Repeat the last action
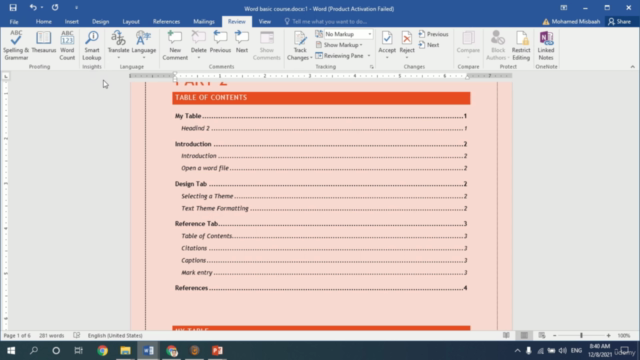 coord(55,7)
